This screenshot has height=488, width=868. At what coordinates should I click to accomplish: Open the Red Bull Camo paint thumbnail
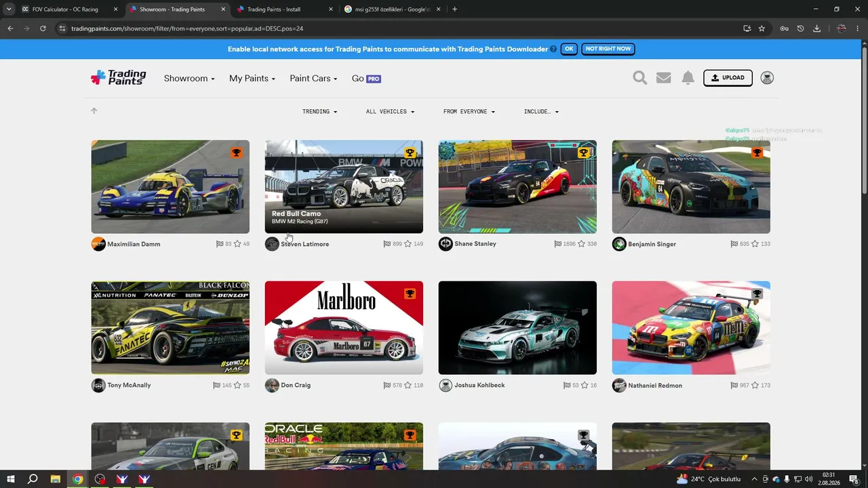click(x=344, y=187)
